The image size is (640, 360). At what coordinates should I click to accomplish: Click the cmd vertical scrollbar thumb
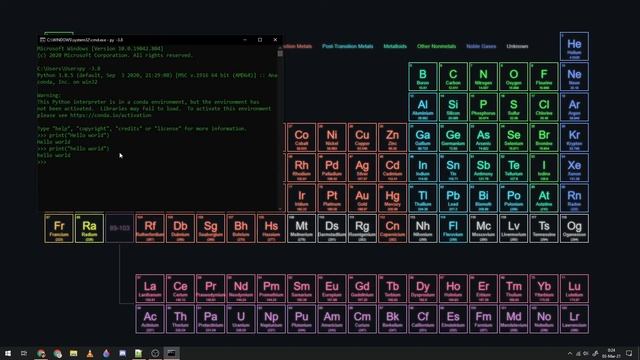pos(280,53)
